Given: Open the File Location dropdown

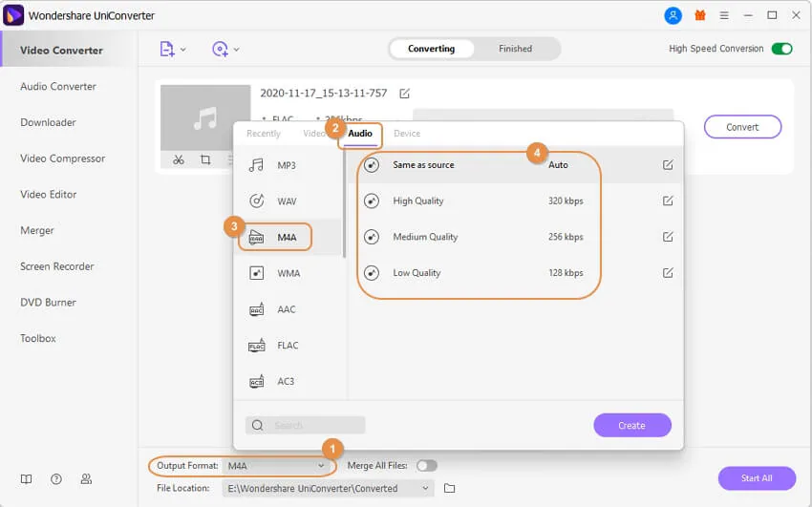Looking at the screenshot, I should tap(329, 488).
